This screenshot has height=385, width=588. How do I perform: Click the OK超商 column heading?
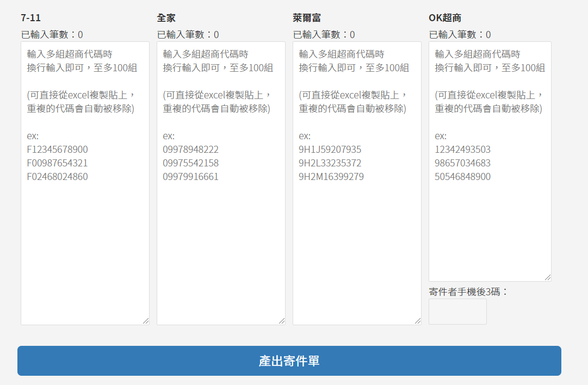coord(445,17)
